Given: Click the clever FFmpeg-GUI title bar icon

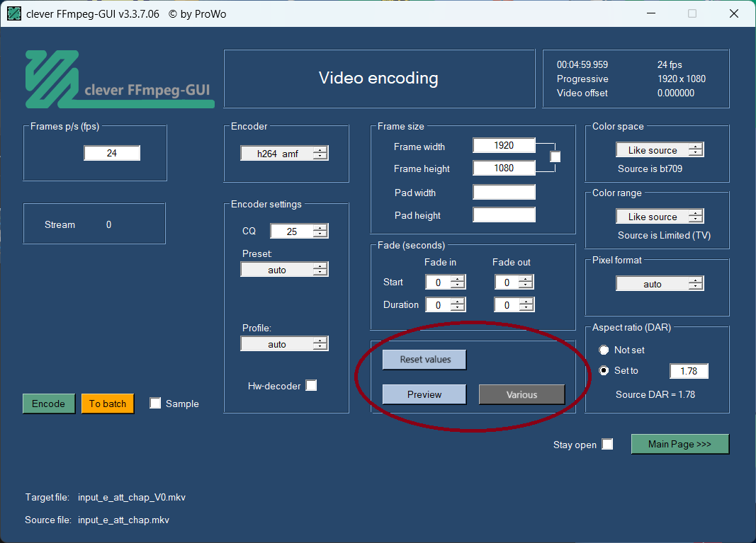Looking at the screenshot, I should [x=14, y=13].
